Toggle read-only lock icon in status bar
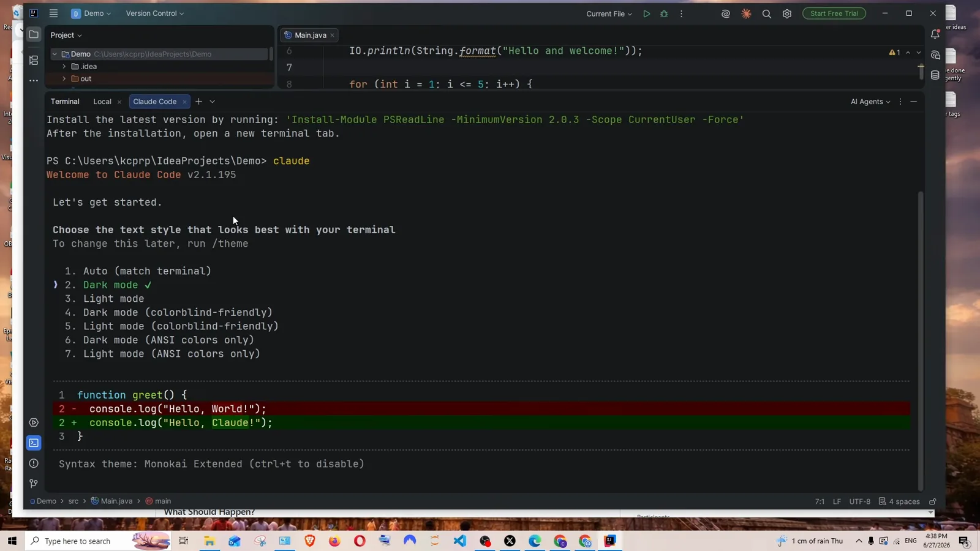 point(933,501)
